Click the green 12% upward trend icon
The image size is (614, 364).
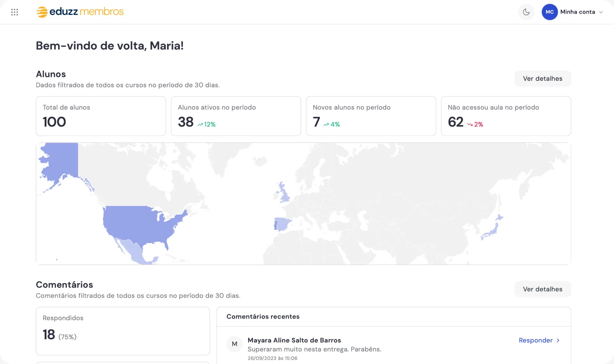pyautogui.click(x=200, y=124)
